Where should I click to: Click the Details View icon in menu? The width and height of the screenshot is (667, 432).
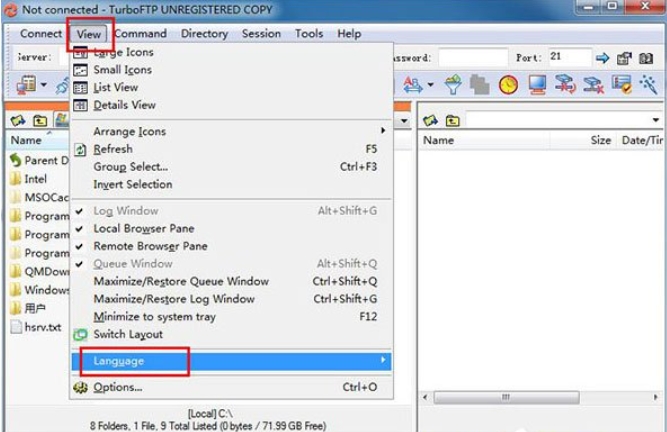(80, 105)
